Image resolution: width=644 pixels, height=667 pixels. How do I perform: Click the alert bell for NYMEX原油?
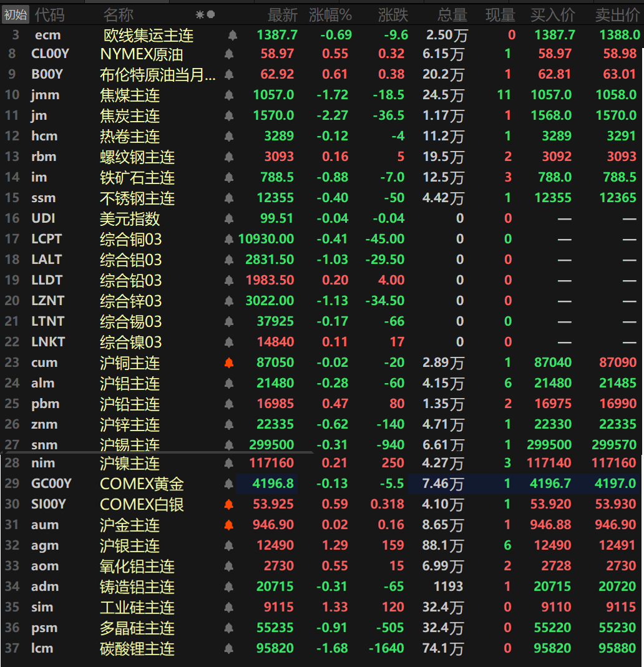pyautogui.click(x=229, y=55)
